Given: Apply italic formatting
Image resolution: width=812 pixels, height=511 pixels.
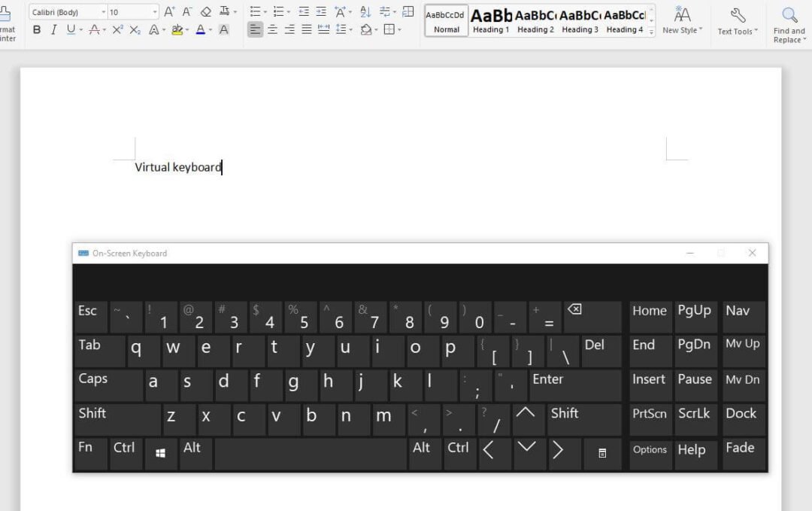Looking at the screenshot, I should coord(52,29).
